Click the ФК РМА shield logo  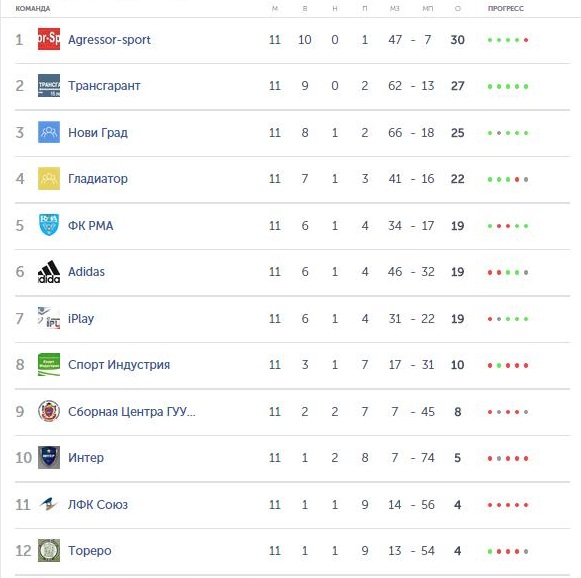(x=49, y=225)
